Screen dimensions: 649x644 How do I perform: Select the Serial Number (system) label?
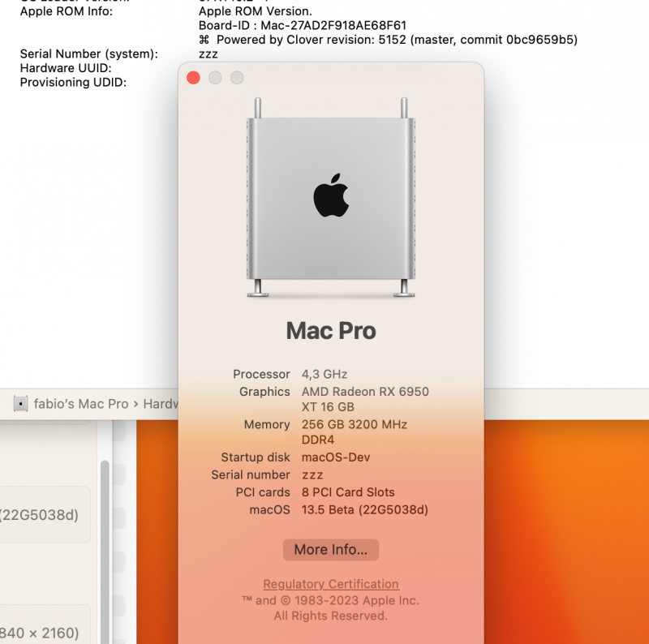tap(89, 54)
